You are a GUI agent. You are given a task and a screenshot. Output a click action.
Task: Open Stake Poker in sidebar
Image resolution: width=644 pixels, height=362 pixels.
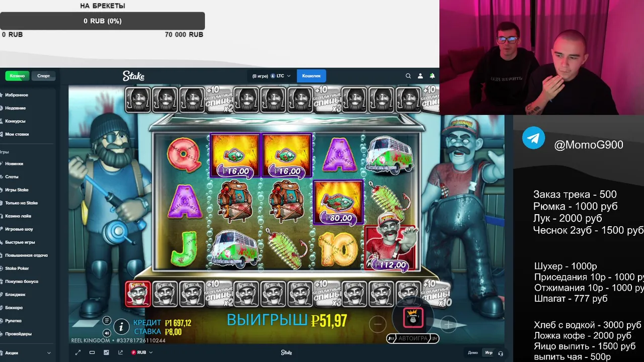click(17, 268)
